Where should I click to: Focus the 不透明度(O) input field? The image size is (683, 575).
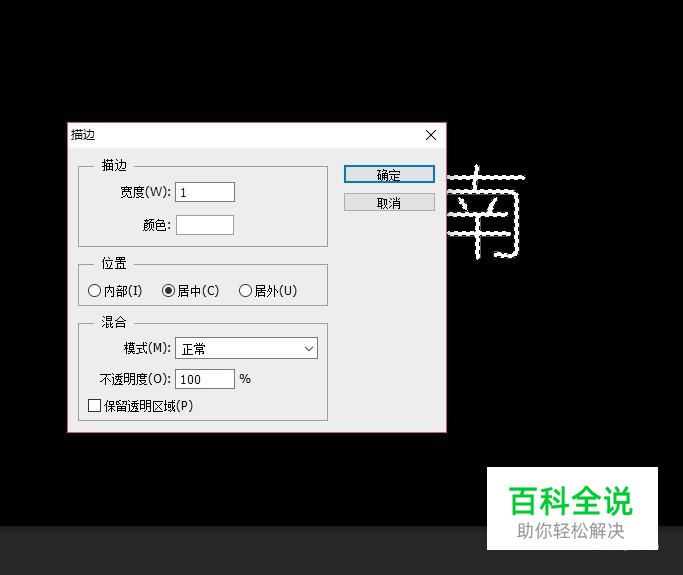pos(205,379)
